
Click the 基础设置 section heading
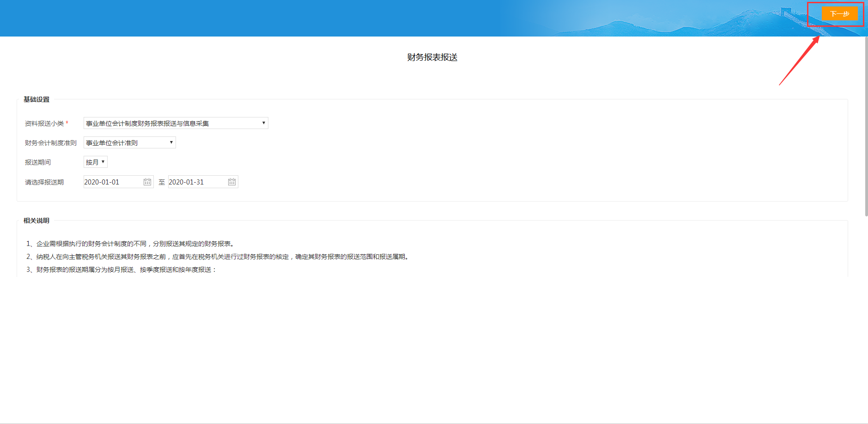coord(36,99)
